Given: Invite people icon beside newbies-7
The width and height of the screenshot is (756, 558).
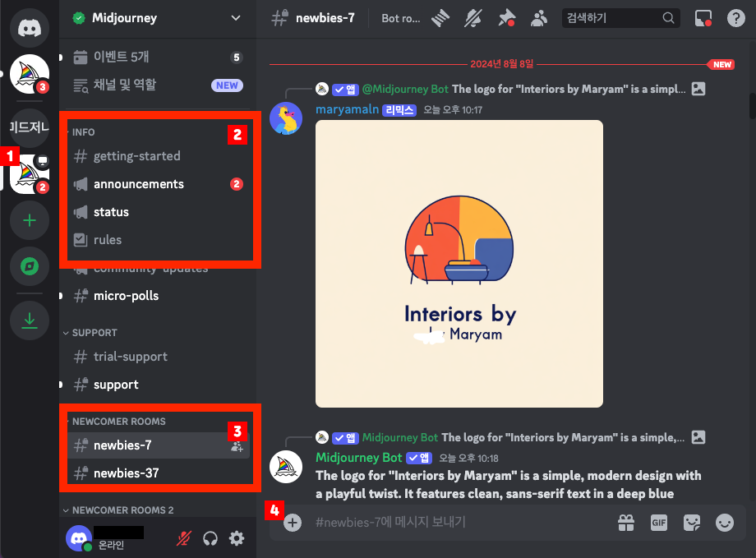Looking at the screenshot, I should tap(237, 448).
